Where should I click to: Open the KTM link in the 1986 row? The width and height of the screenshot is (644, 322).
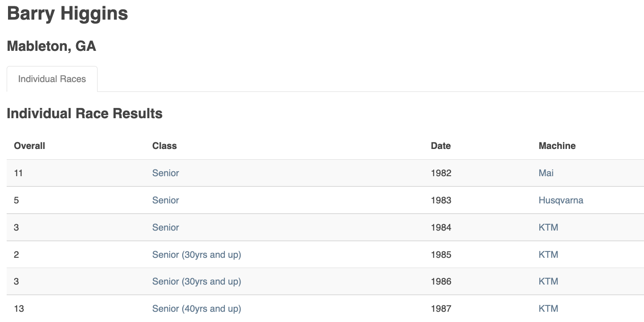548,281
